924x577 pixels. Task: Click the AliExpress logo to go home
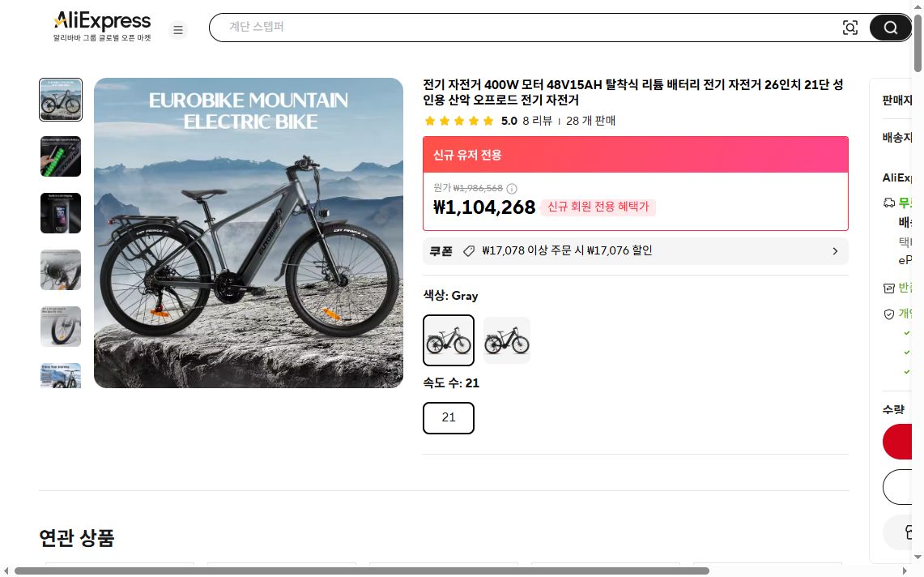point(102,20)
